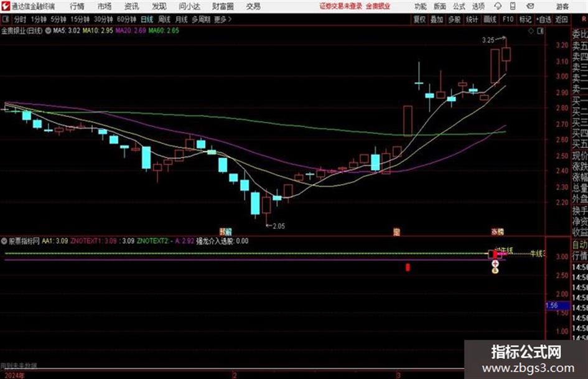Switch to the 多周期 tab
Image resolution: width=588 pixels, height=379 pixels.
(200, 19)
